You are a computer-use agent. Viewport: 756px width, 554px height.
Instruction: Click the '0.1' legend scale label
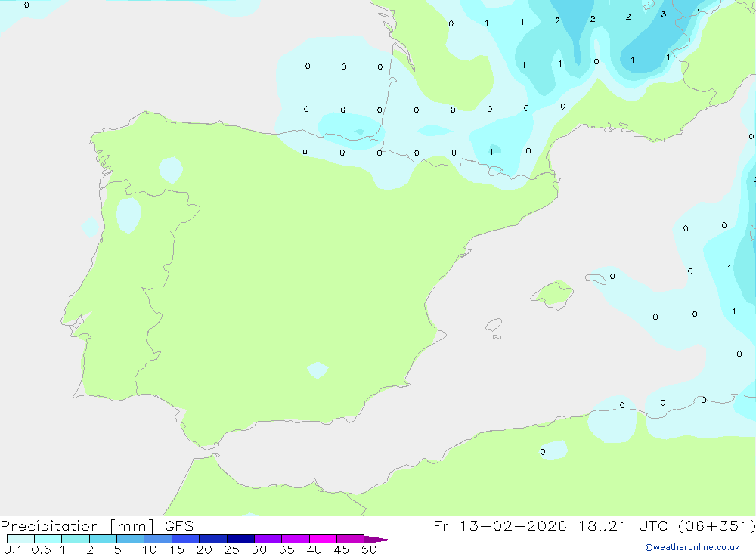13,549
